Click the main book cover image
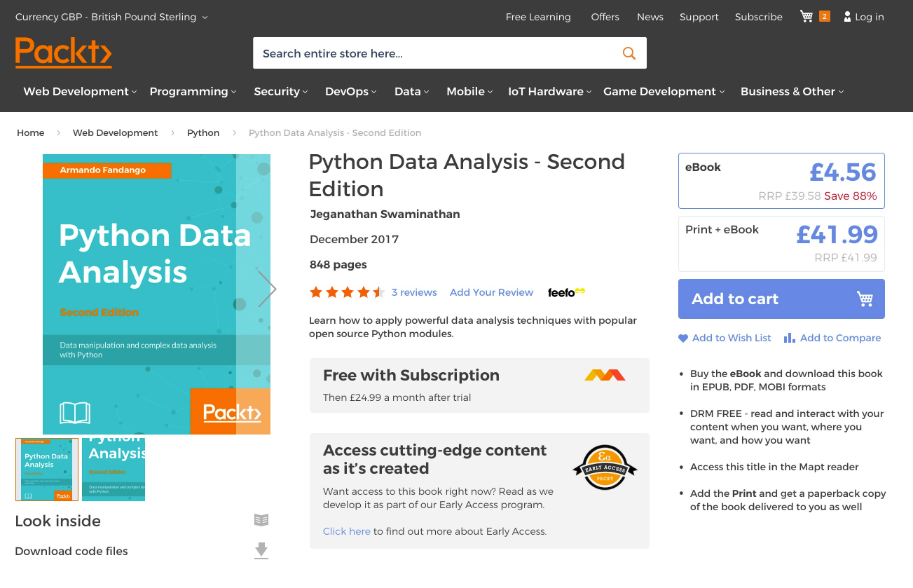This screenshot has height=588, width=913. click(x=156, y=294)
